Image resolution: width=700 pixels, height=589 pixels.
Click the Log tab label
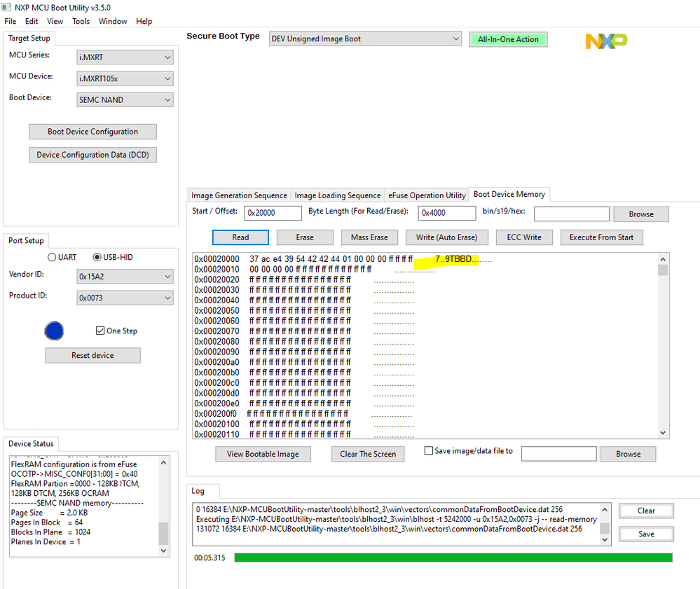point(198,491)
